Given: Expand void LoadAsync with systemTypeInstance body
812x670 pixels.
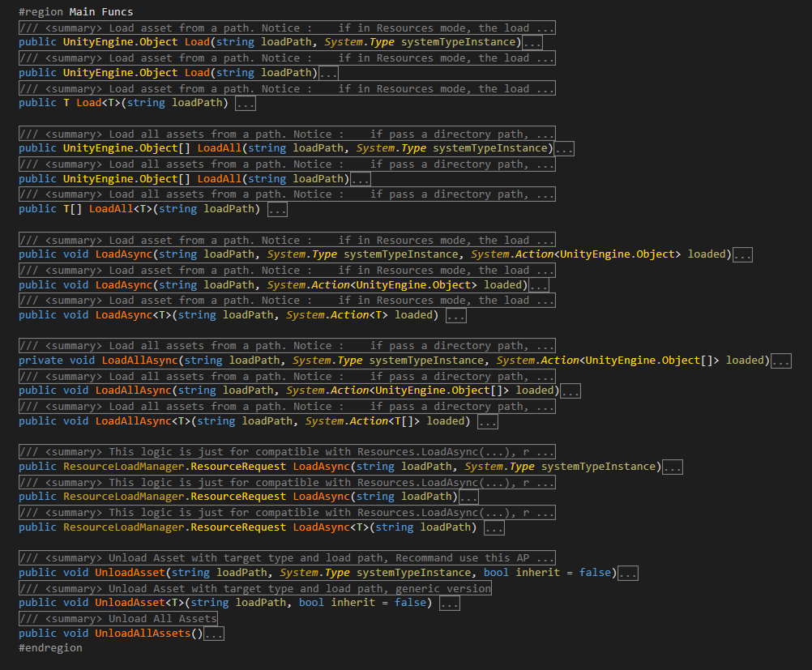Looking at the screenshot, I should tap(742, 254).
